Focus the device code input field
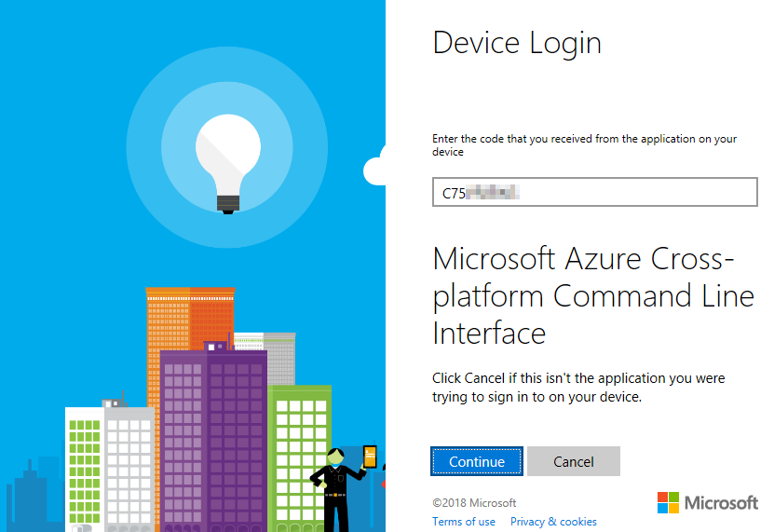Screen dimensions: 774x532 pyautogui.click(x=594, y=193)
